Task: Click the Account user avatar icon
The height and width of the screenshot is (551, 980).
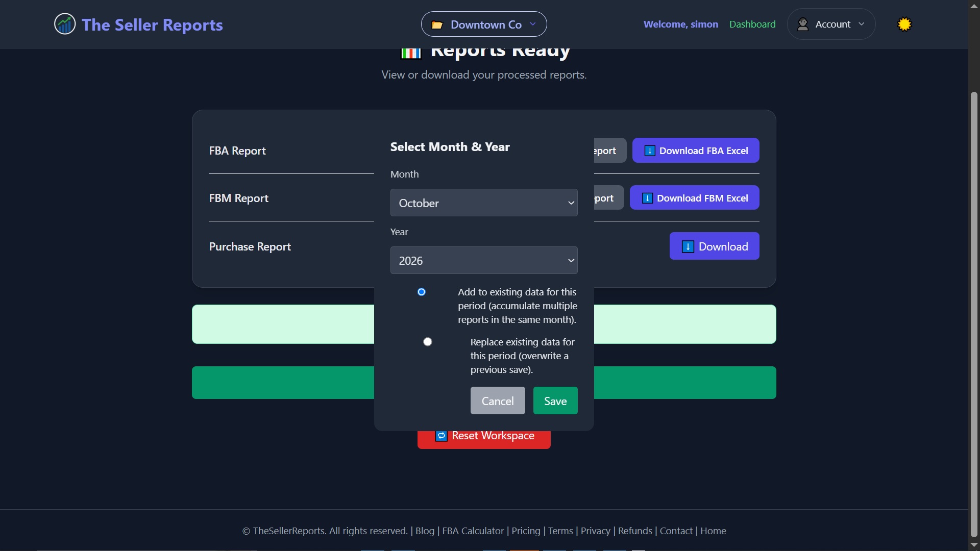Action: 803,24
